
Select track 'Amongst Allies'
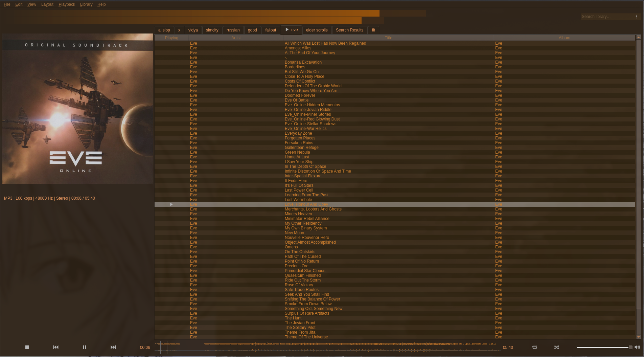[x=298, y=48]
